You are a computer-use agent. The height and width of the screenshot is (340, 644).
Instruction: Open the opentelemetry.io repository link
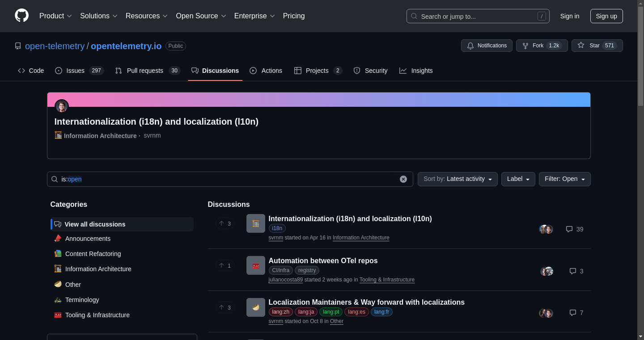126,46
